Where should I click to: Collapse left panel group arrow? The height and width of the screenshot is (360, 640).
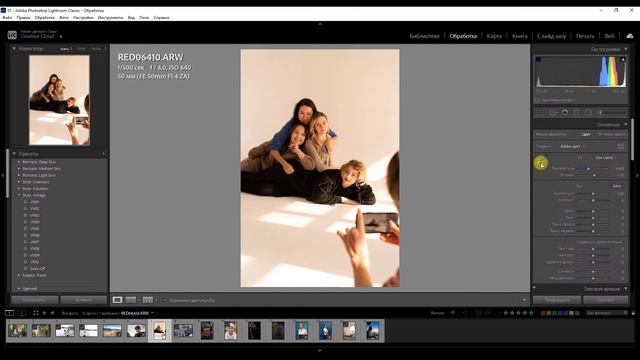click(x=3, y=176)
